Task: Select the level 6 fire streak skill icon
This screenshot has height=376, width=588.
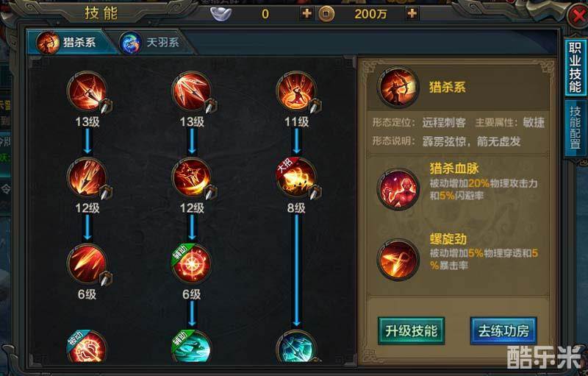Action: tap(87, 264)
